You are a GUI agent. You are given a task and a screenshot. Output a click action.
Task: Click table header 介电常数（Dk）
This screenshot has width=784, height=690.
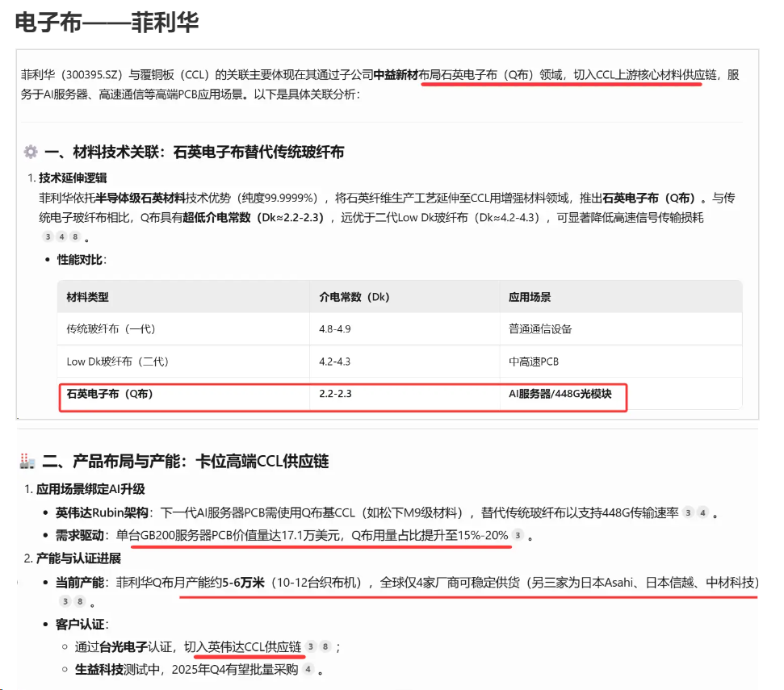354,297
